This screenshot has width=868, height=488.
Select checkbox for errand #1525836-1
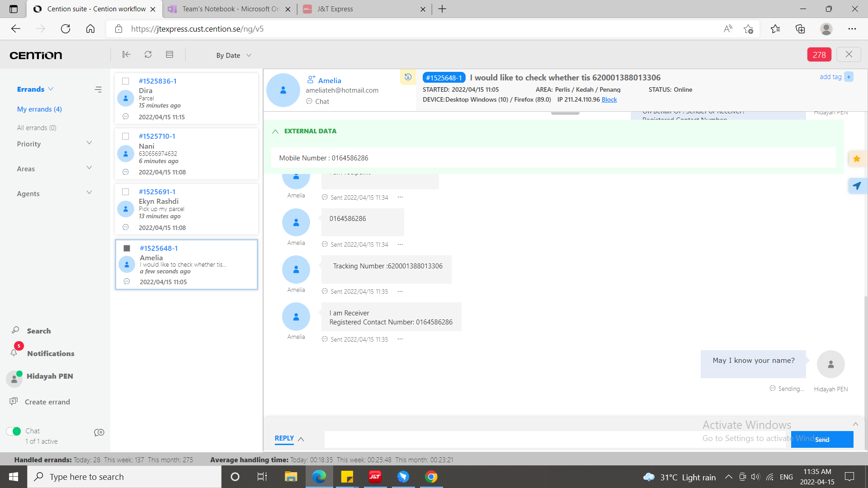coord(126,81)
